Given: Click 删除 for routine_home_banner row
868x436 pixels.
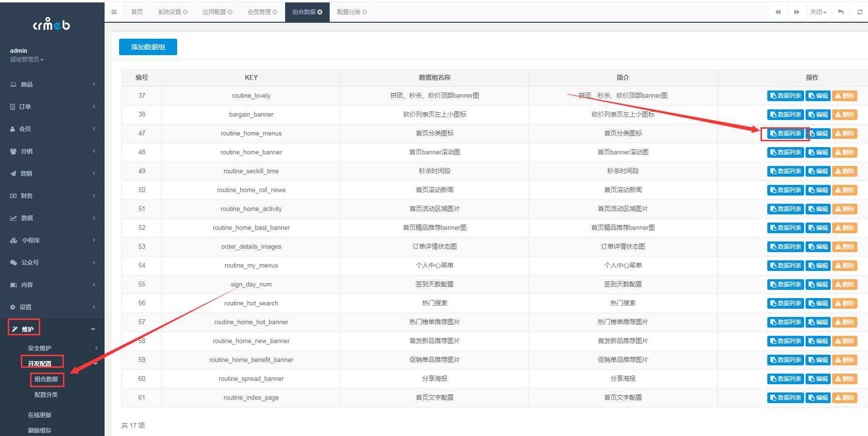Looking at the screenshot, I should 845,152.
